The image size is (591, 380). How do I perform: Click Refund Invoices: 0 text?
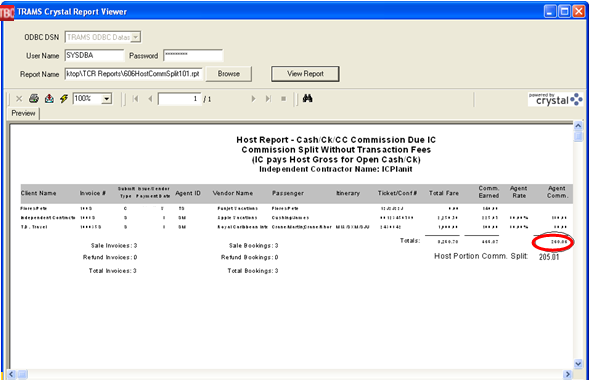110,257
